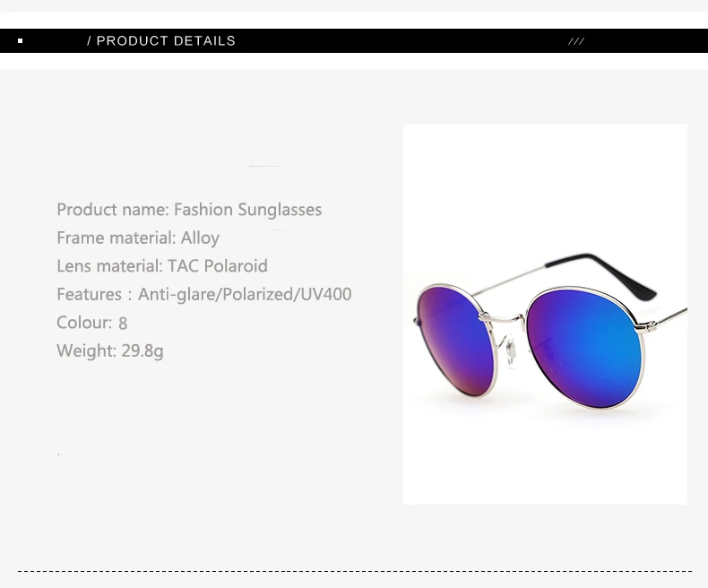Click the silver hinge beside large lens

point(646,326)
